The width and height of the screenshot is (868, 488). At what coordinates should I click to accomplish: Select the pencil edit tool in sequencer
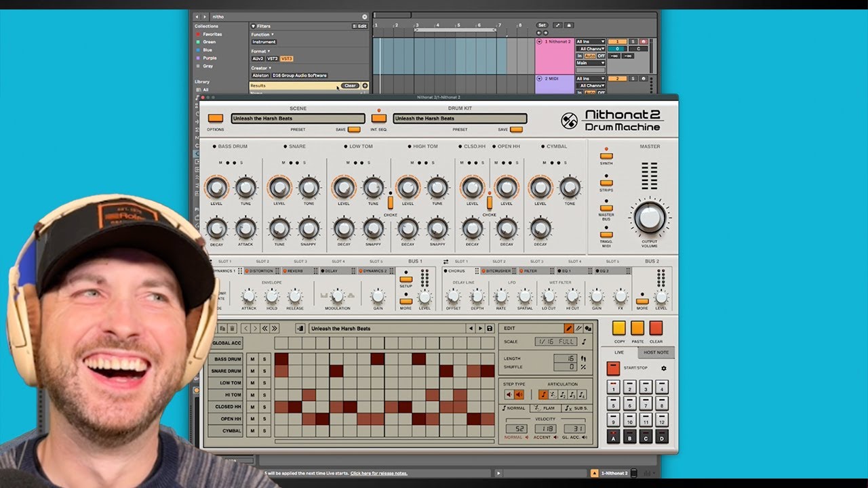point(569,328)
